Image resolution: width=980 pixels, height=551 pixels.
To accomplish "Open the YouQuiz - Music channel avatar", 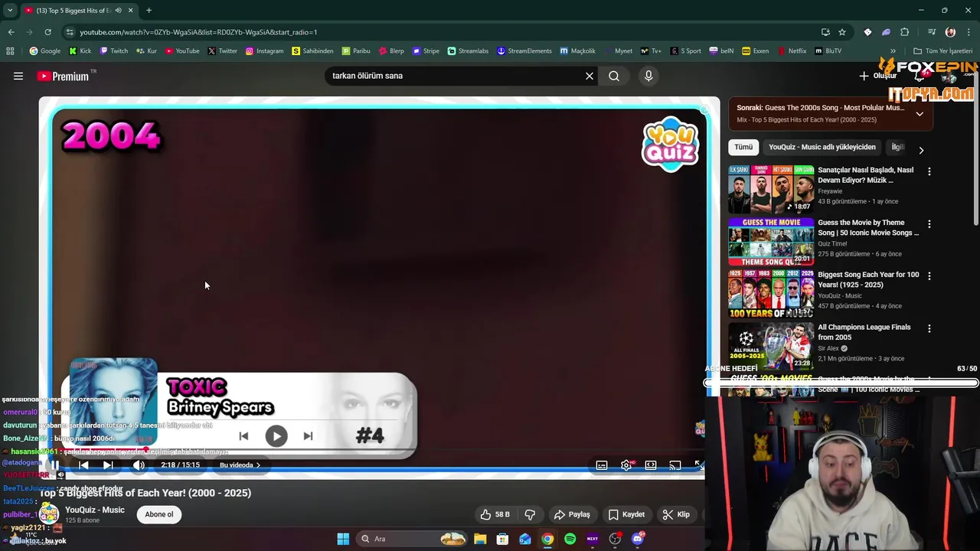I will pos(49,514).
